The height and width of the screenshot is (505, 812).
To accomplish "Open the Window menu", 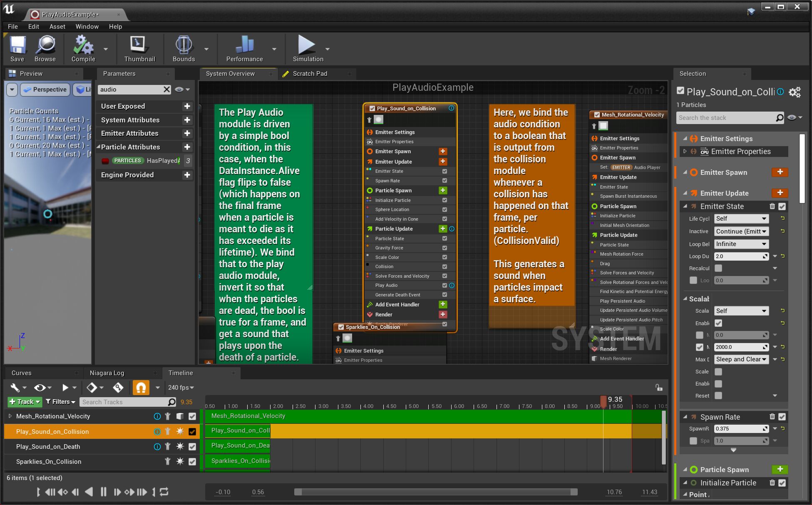I will point(87,26).
